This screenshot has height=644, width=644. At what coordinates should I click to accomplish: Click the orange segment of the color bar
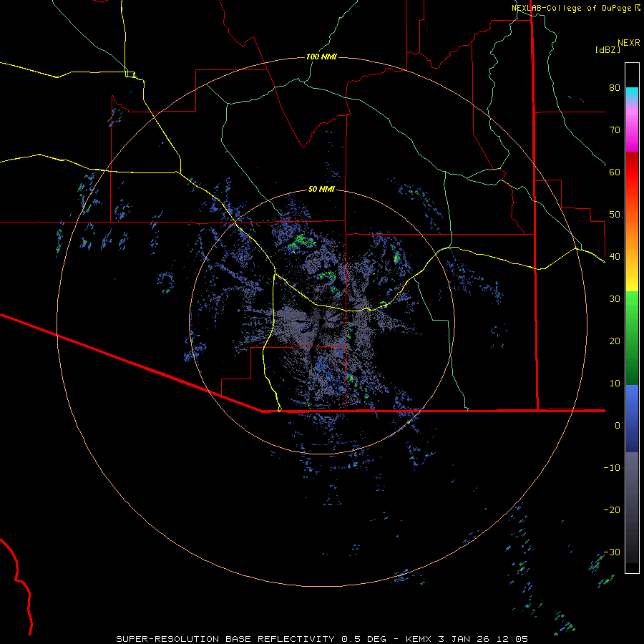pos(632,226)
